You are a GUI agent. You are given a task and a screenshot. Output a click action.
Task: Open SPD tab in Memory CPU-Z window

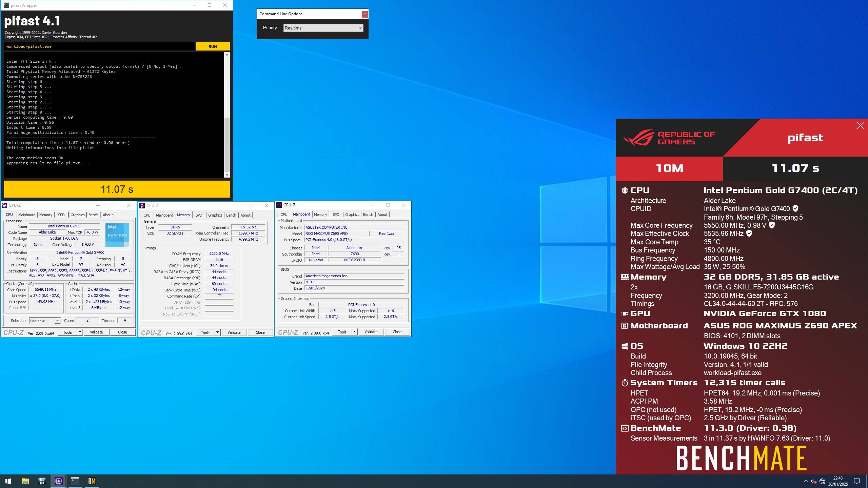point(199,215)
